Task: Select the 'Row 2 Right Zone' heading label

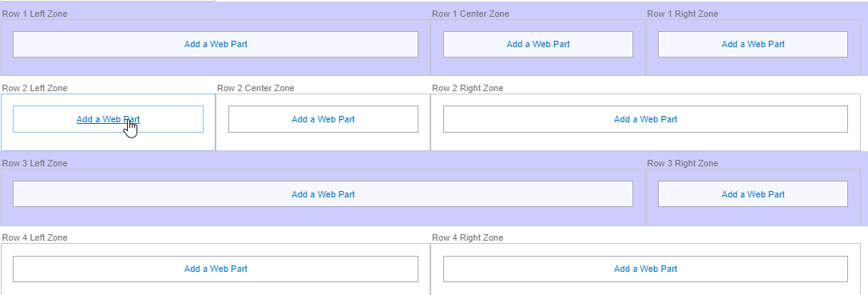Action: tap(468, 88)
